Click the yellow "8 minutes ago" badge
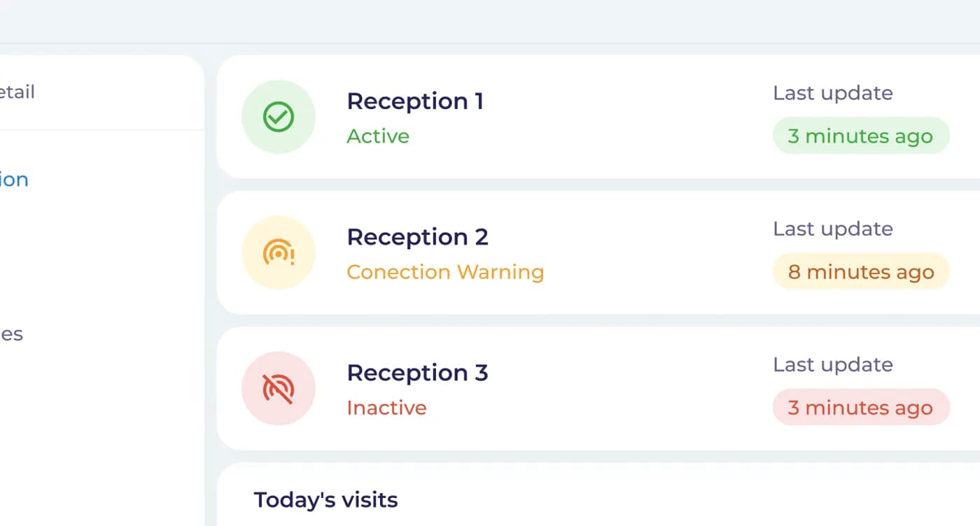 [x=860, y=271]
